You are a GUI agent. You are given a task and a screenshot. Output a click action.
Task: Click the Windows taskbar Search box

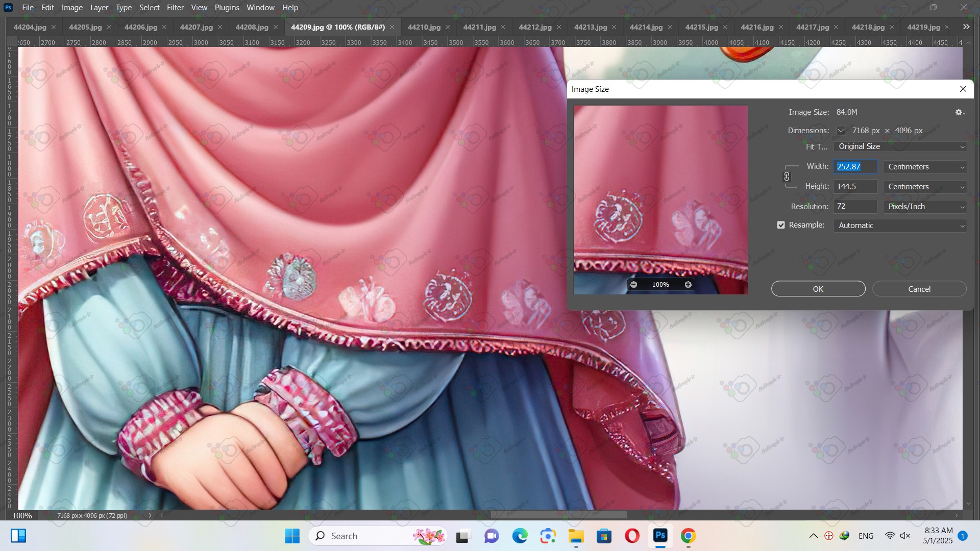tap(378, 536)
